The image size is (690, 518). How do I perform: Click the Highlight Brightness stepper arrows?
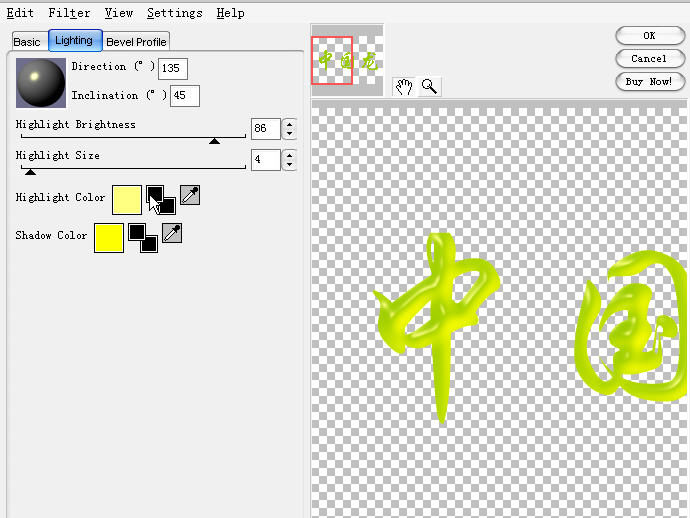[290, 129]
